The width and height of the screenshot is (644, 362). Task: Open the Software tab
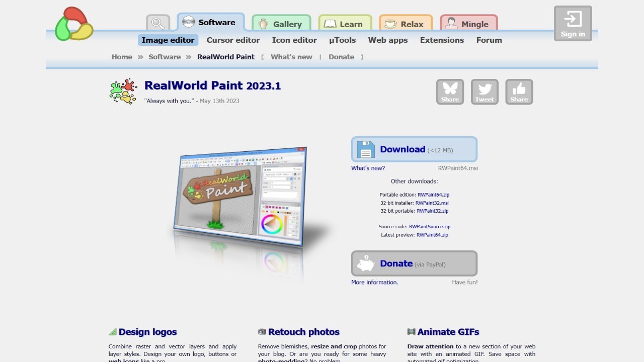pyautogui.click(x=210, y=22)
